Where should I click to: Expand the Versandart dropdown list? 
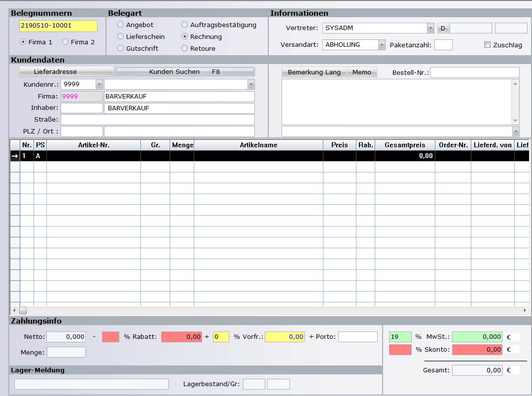coord(382,45)
